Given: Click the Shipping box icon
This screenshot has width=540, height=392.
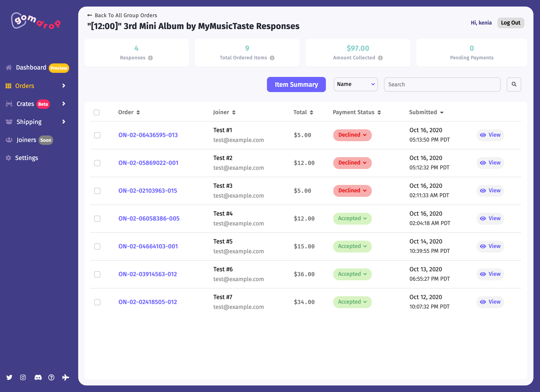Looking at the screenshot, I should [x=9, y=122].
